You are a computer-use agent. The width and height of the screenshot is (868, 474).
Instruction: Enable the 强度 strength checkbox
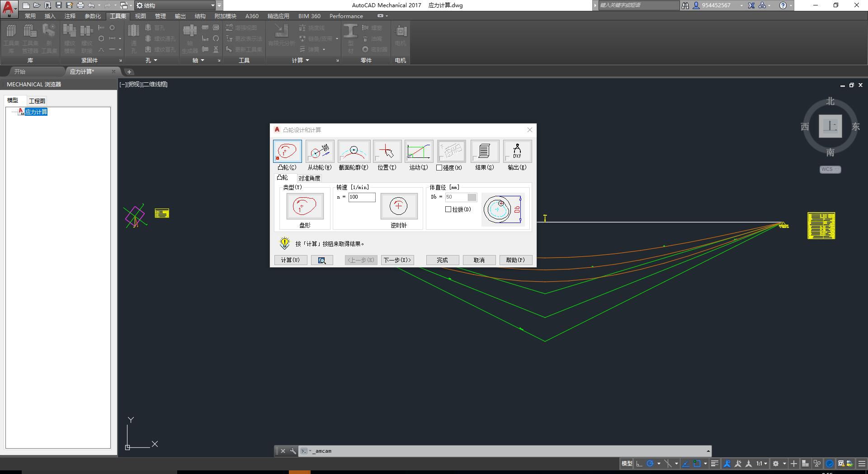[x=439, y=168]
